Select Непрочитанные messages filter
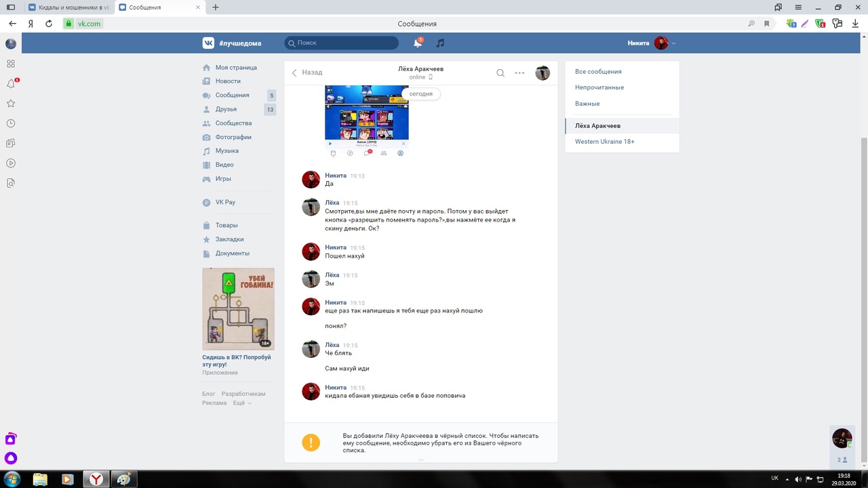 (599, 87)
